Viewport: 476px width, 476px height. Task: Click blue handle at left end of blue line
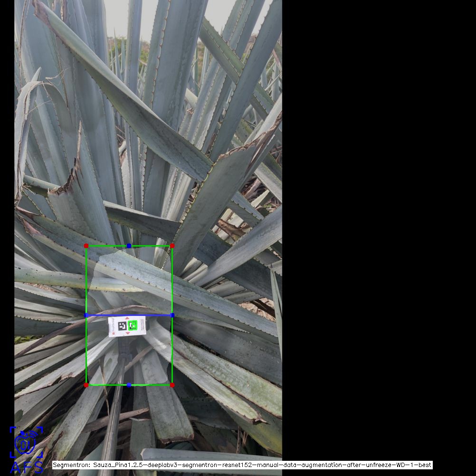86,315
